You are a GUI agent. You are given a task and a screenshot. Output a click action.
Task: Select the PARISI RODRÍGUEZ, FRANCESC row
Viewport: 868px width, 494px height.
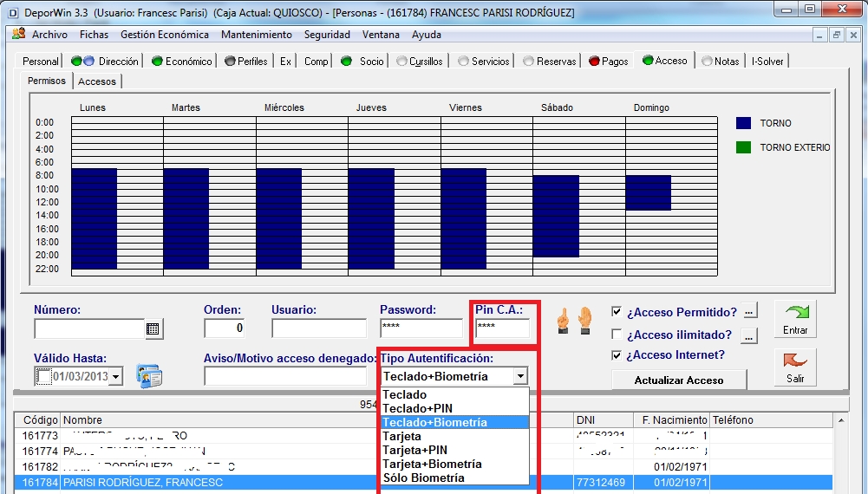pyautogui.click(x=423, y=483)
